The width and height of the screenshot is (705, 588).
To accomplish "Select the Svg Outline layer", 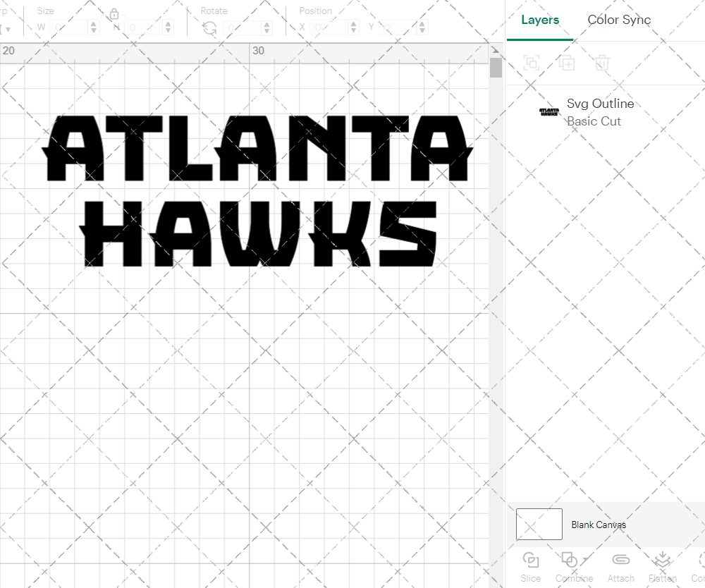I will coord(606,112).
